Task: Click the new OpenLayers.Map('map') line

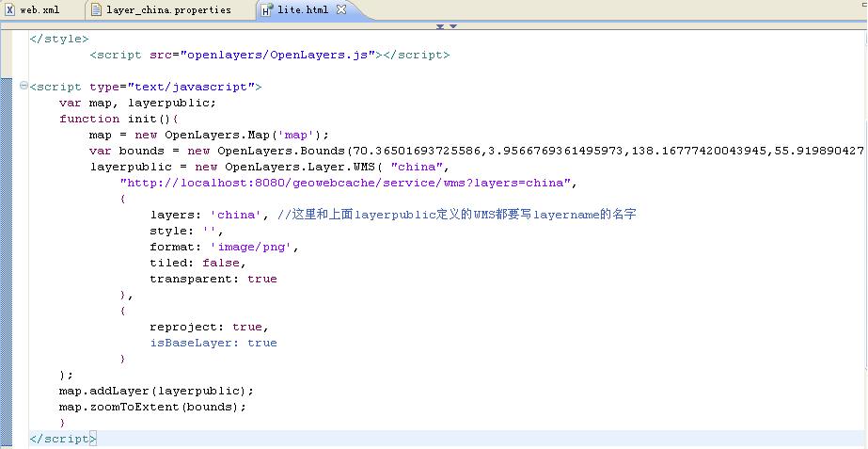Action: [209, 135]
